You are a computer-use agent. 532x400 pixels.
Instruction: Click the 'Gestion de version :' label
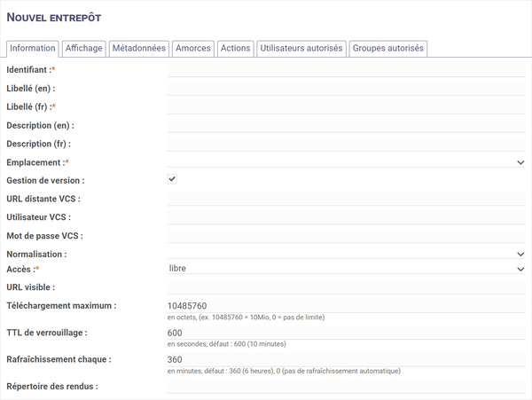click(45, 181)
